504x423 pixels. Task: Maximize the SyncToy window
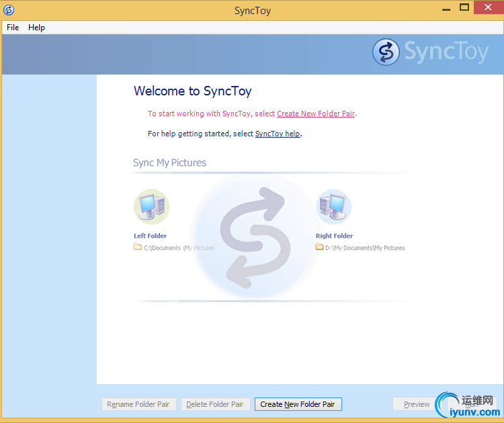point(464,7)
